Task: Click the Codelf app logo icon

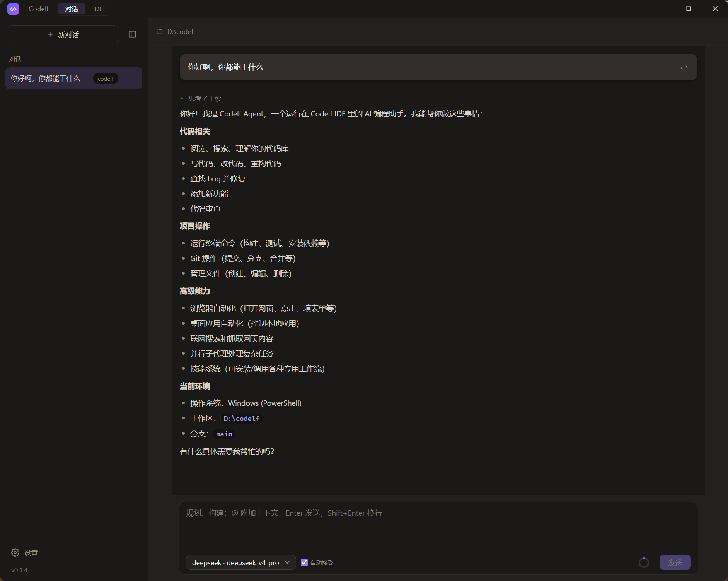Action: [x=13, y=9]
